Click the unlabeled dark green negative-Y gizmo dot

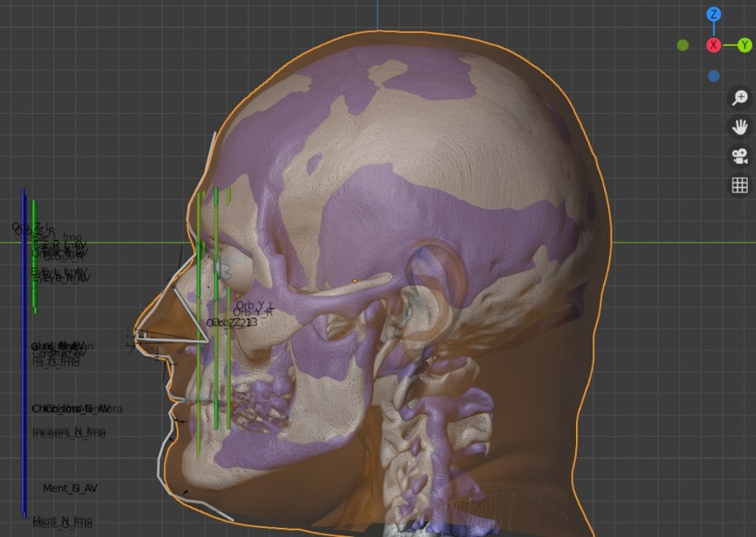click(683, 45)
